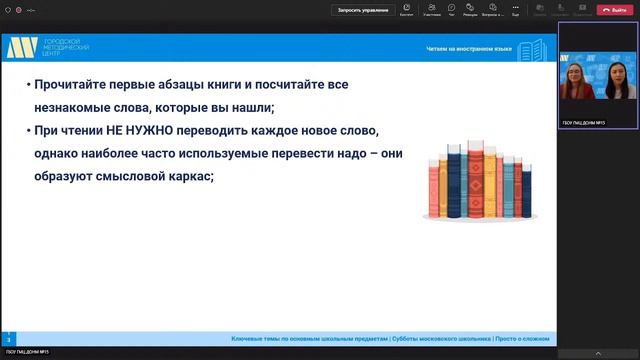Screen dimensions: 640x360
Task: Select the presenters' video thumbnail
Action: [598, 76]
